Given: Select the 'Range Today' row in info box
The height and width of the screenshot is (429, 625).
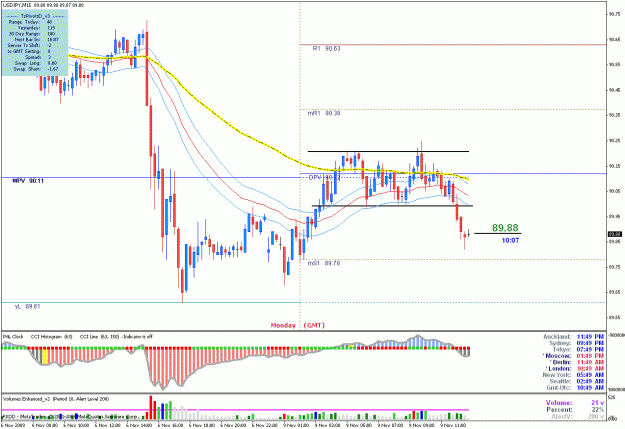Looking at the screenshot, I should point(31,22).
